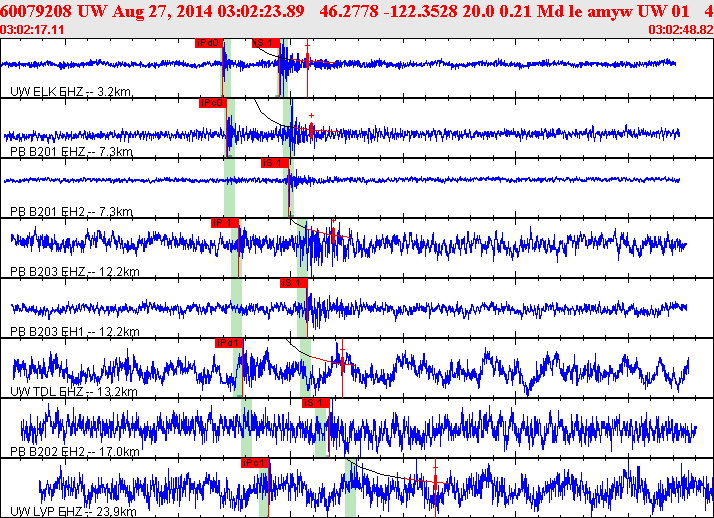Click the iP 1 pick flag on B203 EHZ
This screenshot has height=518, width=714.
click(224, 222)
